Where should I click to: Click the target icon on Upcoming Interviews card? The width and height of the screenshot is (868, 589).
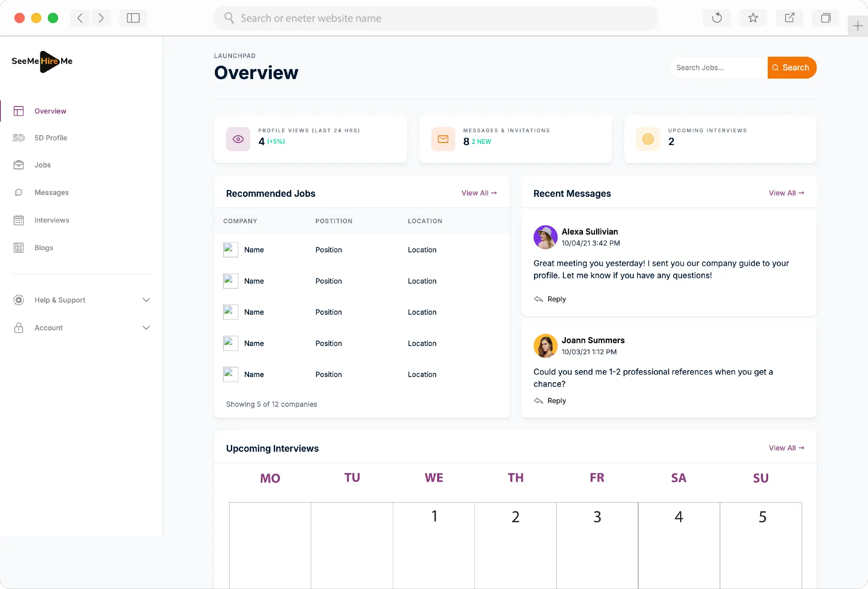648,139
